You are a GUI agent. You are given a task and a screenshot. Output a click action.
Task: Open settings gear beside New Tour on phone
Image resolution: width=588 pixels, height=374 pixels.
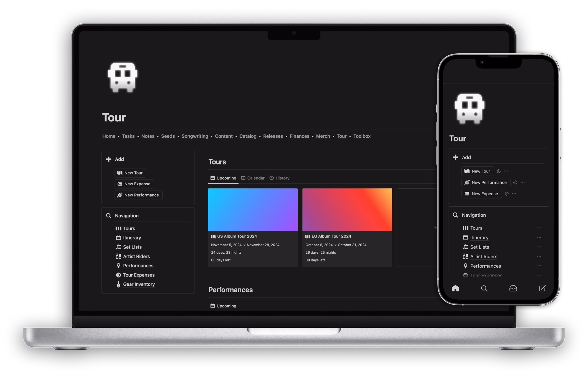click(x=499, y=171)
